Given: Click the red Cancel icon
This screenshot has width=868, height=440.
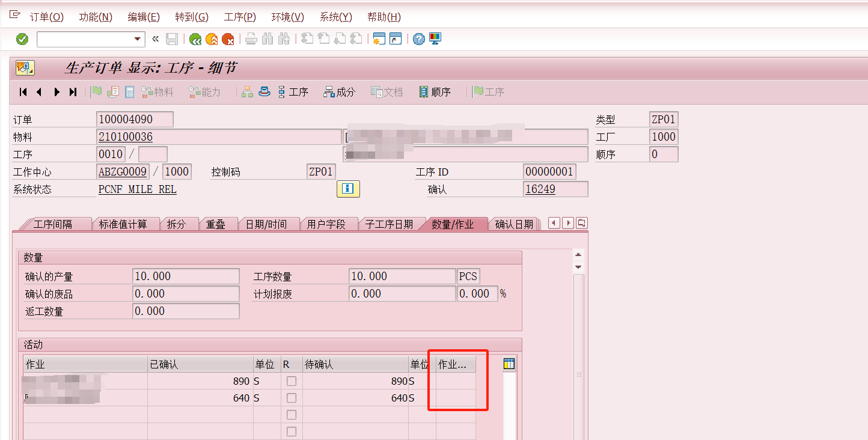Looking at the screenshot, I should click(228, 40).
